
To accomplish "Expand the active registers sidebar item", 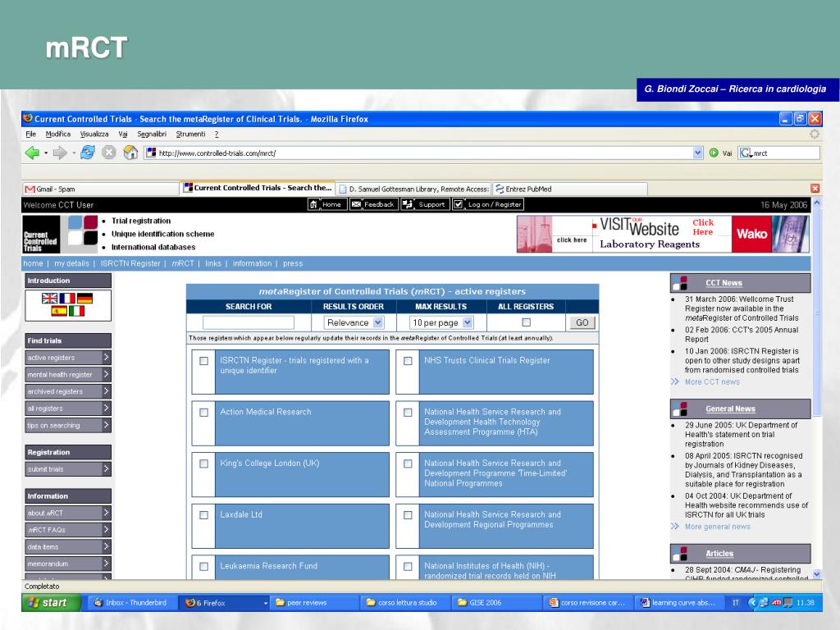I will pyautogui.click(x=68, y=358).
